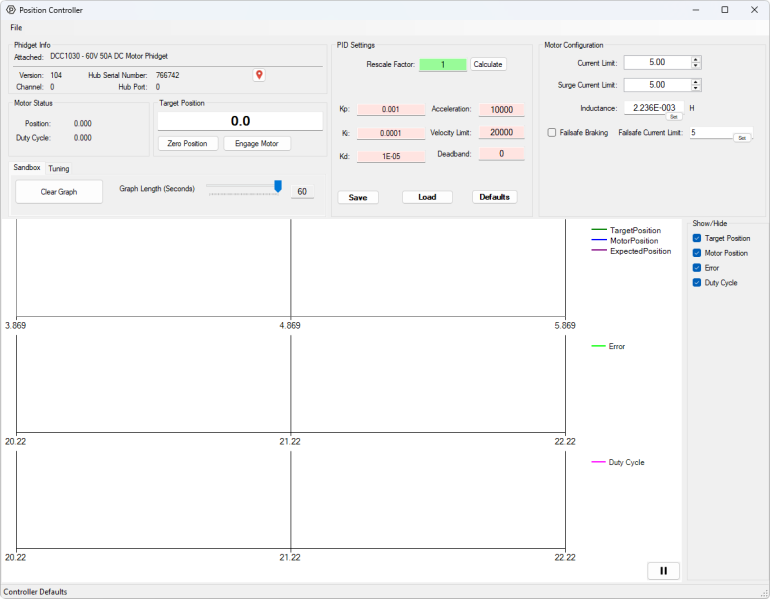
Task: Click the Surge Current Limit value field
Action: 658,85
